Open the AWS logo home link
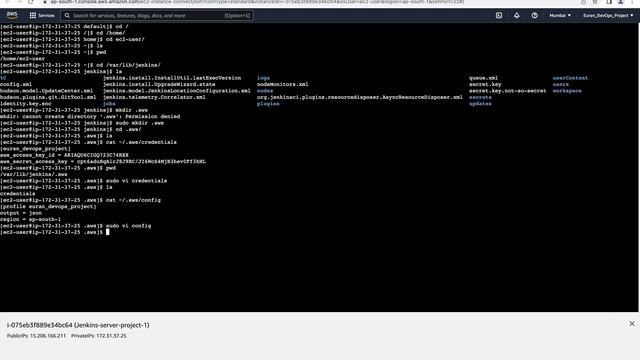Viewport: 640px width, 360px height. [x=12, y=15]
